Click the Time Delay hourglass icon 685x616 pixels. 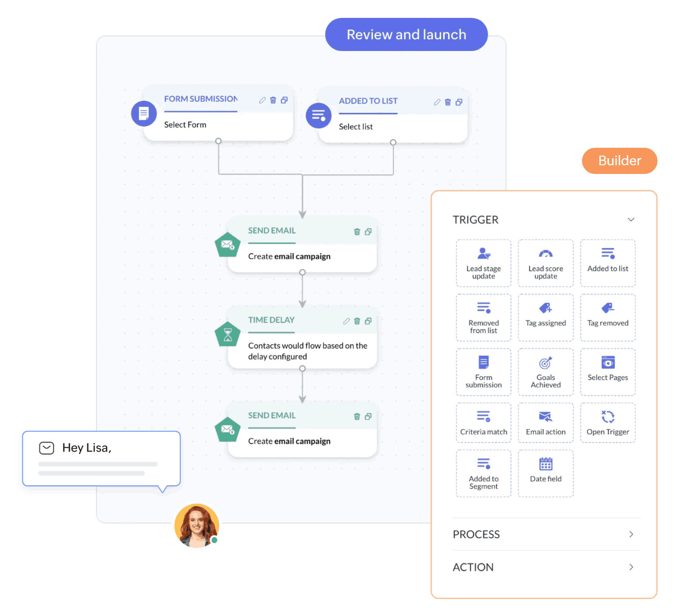pos(228,334)
